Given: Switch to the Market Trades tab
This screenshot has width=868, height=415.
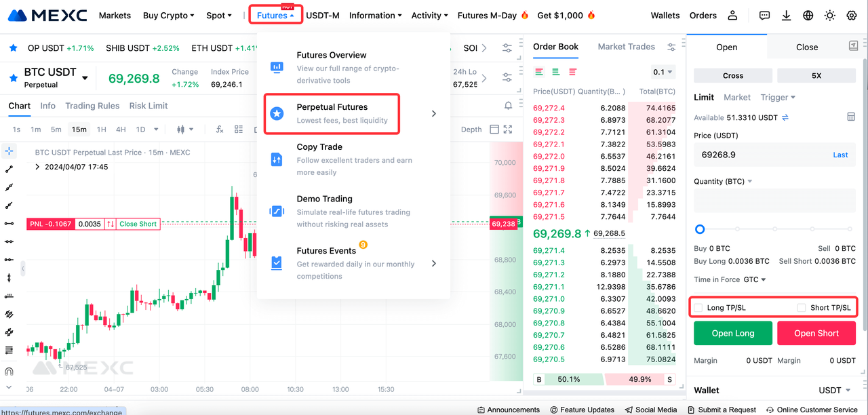Looking at the screenshot, I should pos(626,47).
